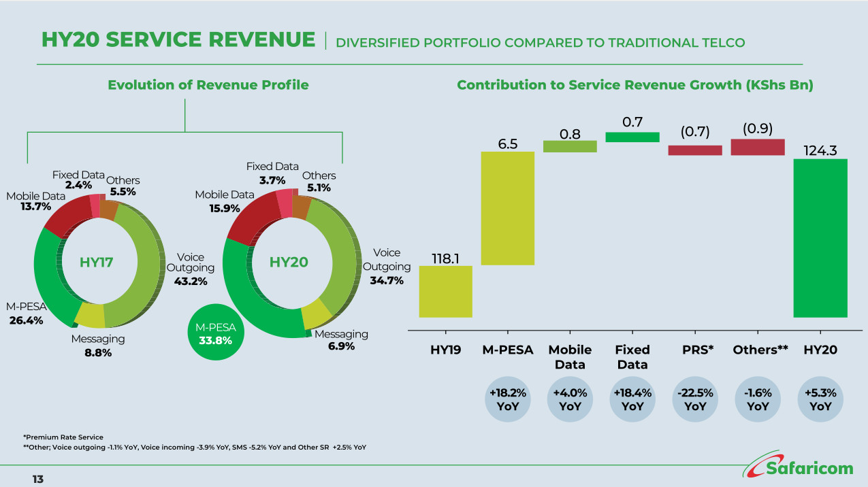The height and width of the screenshot is (487, 868).
Task: Select the Others** axis label
Action: 760,350
